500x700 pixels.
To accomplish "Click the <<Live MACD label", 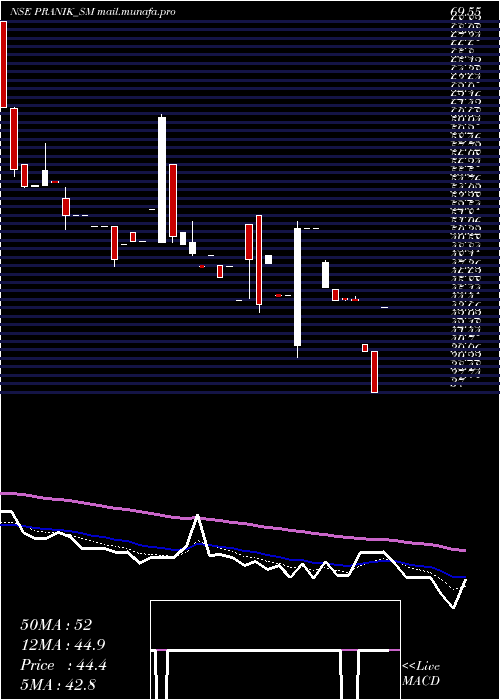I will point(421,673).
